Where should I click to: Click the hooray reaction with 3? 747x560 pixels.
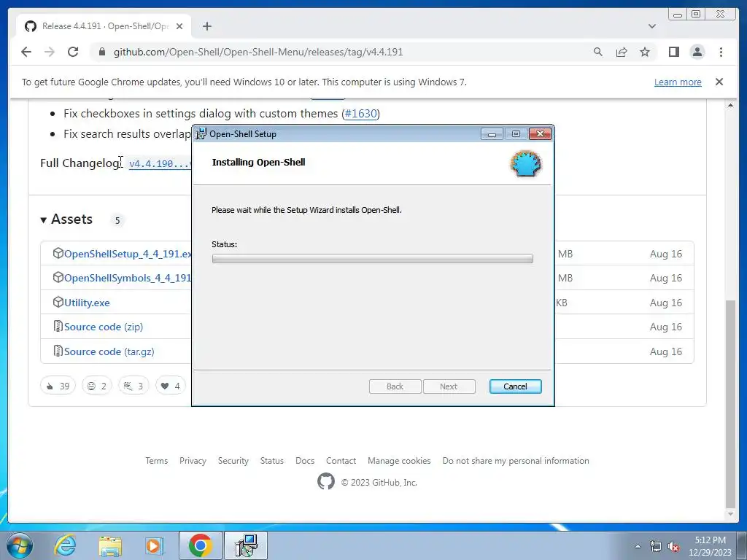point(133,386)
